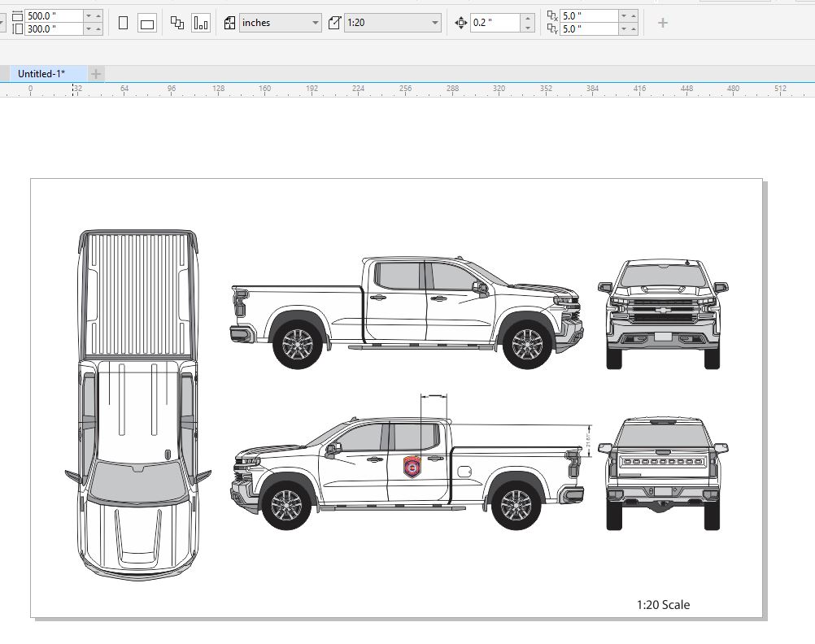Viewport: 815px width, 644px height.
Task: Select portrait page orientation
Action: 123,23
